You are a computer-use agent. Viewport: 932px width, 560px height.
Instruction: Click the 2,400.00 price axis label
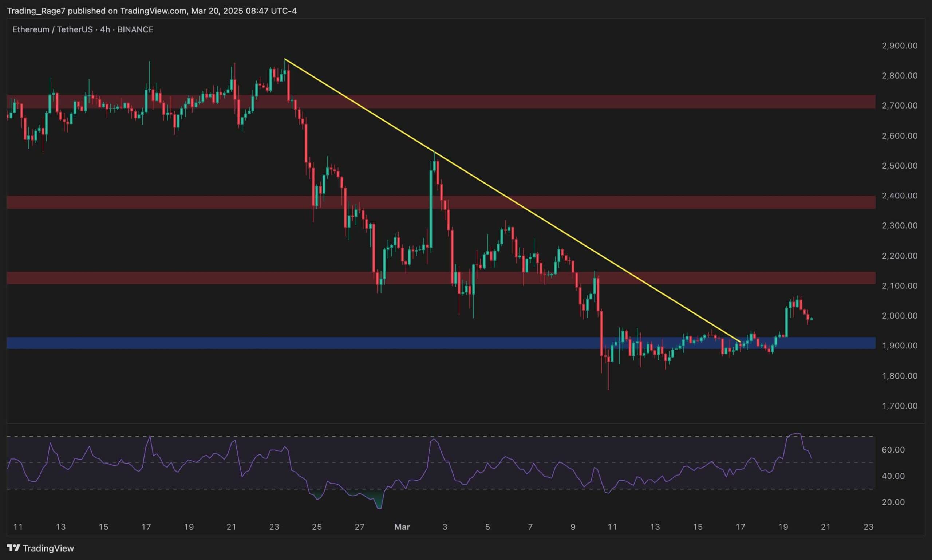[900, 196]
